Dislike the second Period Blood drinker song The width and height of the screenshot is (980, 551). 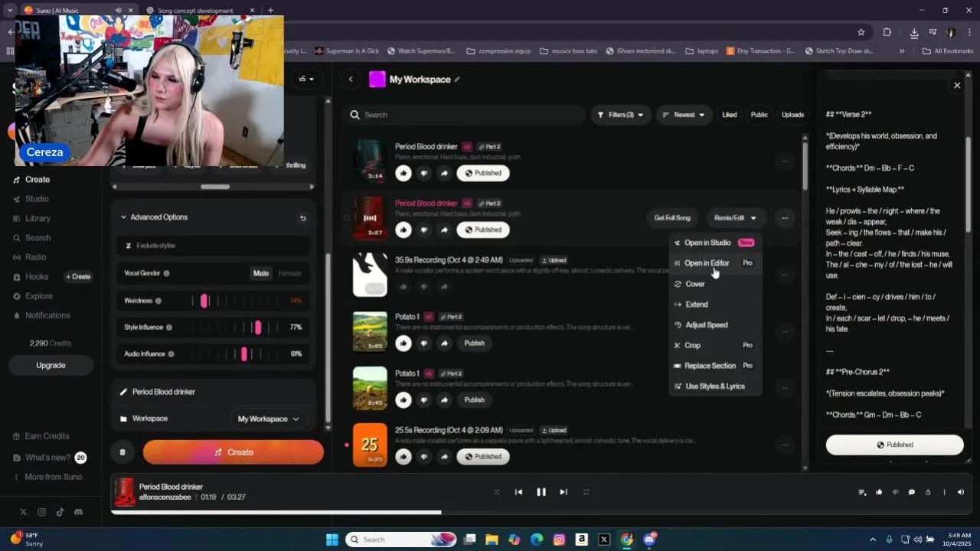[x=423, y=230]
